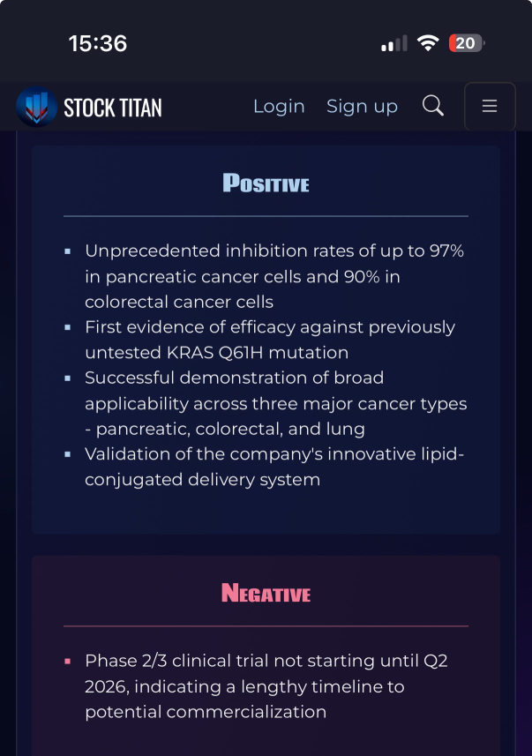Tap the STOCK TITAN site title

[x=113, y=108]
